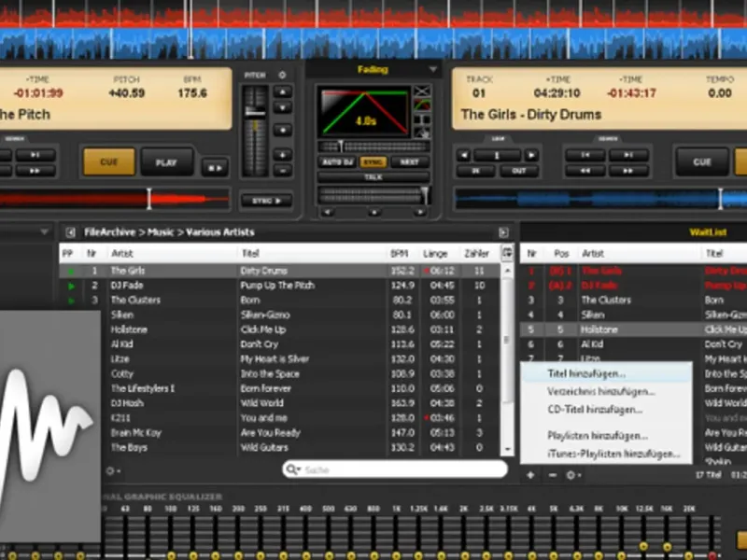This screenshot has height=560, width=747.
Task: Select the curved fade type icon
Action: (x=422, y=105)
